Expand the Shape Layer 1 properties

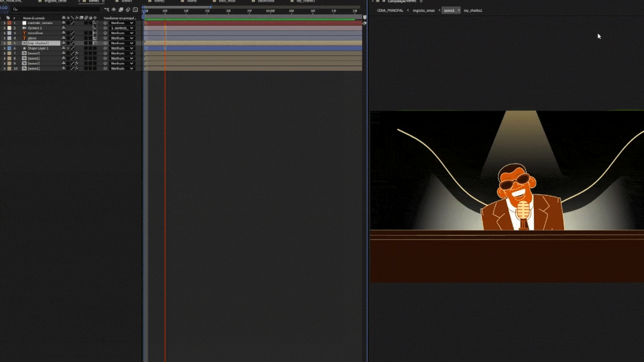[4, 48]
